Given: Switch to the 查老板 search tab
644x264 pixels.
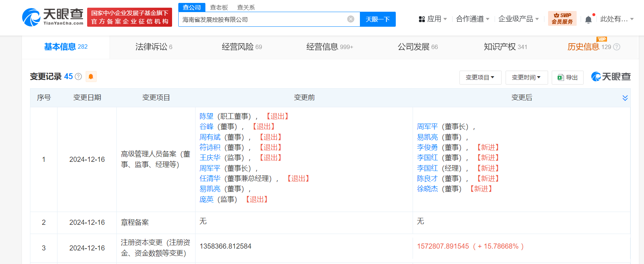Looking at the screenshot, I should [219, 7].
